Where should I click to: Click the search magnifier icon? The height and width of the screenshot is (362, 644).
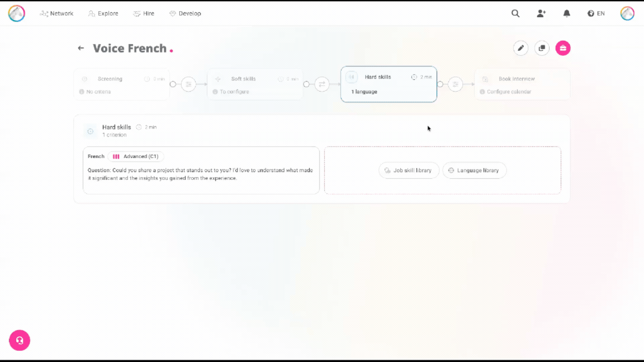coord(515,13)
